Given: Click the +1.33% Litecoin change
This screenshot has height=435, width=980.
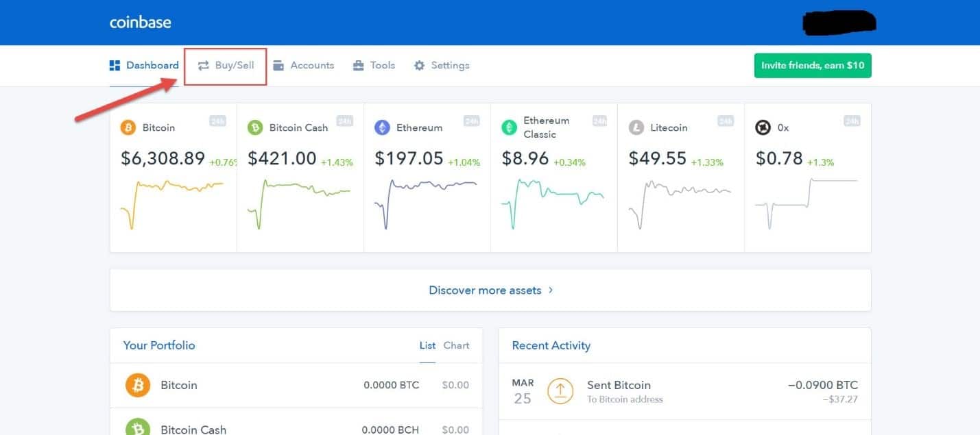Looking at the screenshot, I should pyautogui.click(x=707, y=162).
